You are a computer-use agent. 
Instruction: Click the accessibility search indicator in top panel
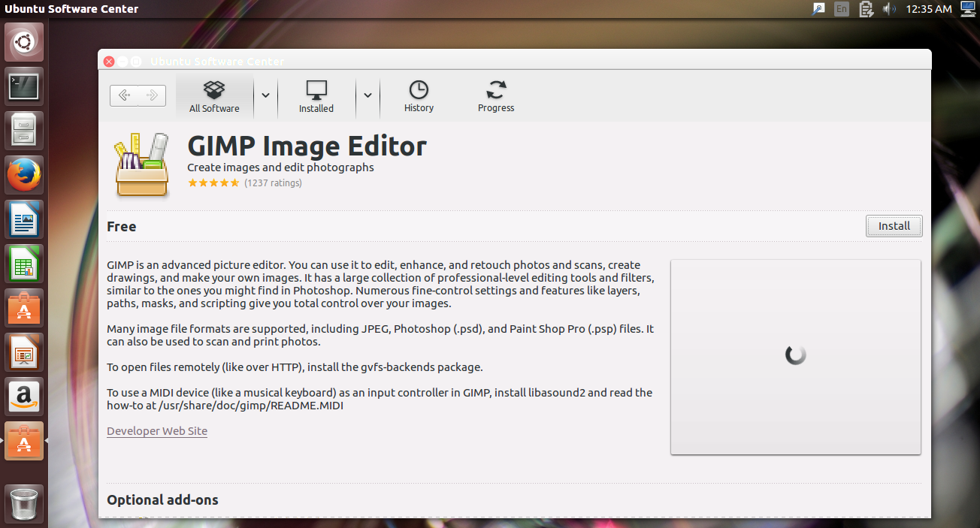click(819, 9)
